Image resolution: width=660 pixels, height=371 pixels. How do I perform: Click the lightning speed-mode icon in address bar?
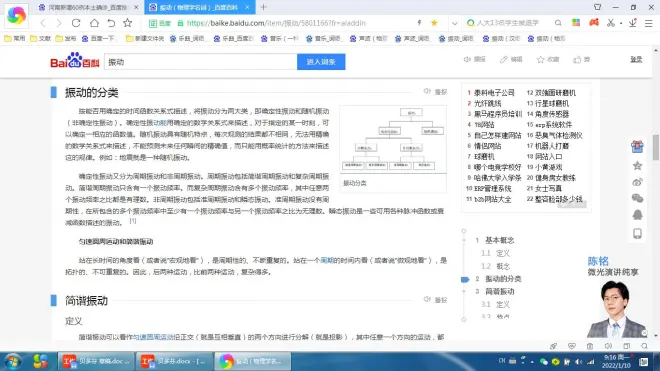419,23
